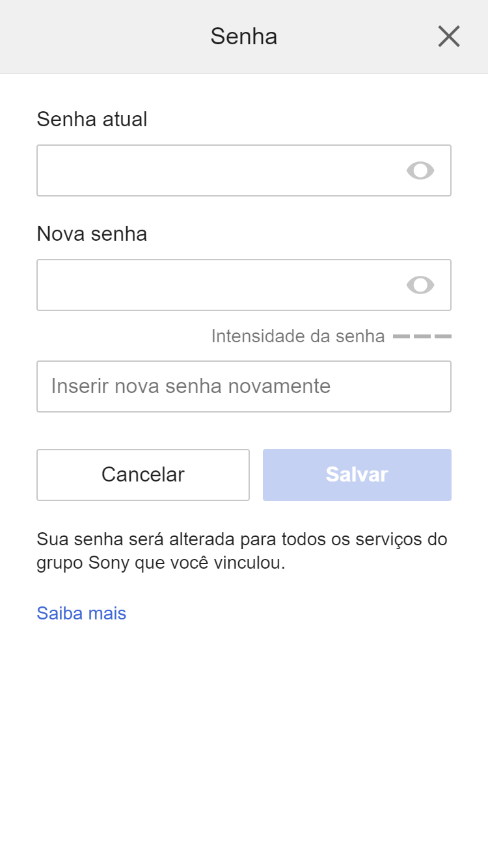This screenshot has width=488, height=868.
Task: Click the 'Senha atual' label
Action: (x=92, y=119)
